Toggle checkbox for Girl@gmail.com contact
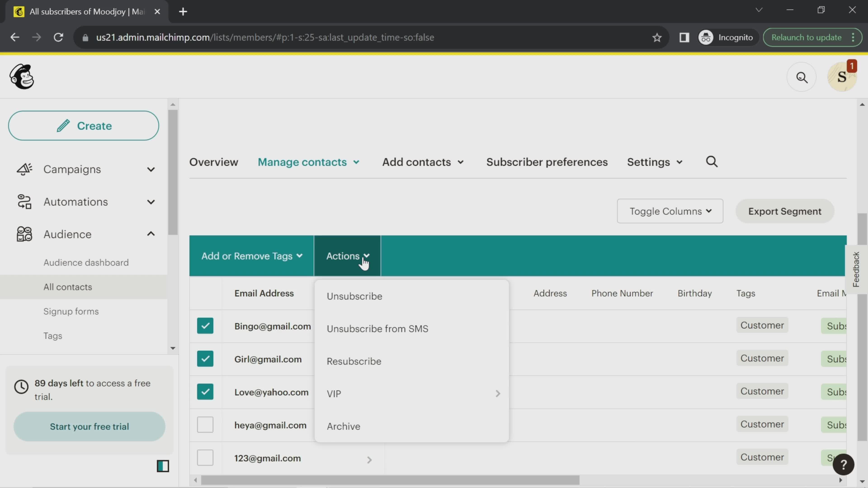Viewport: 868px width, 488px height. 205,359
